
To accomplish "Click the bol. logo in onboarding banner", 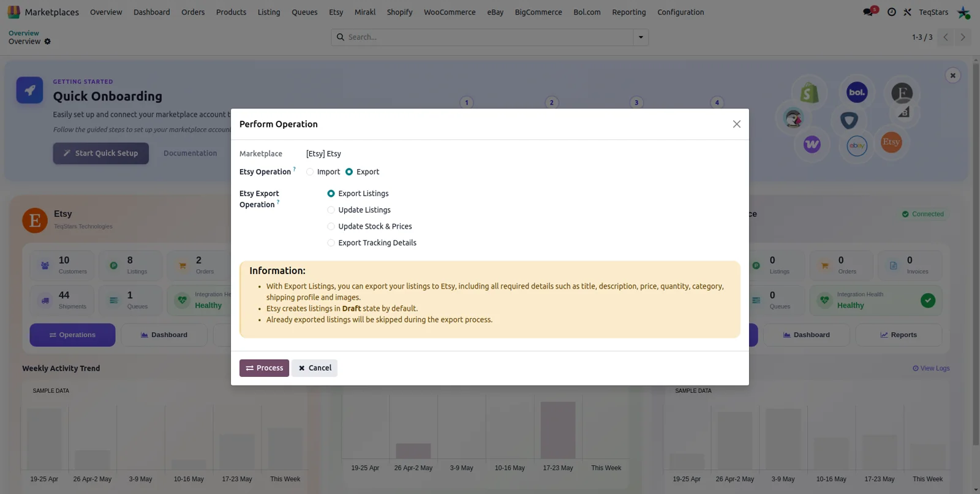I will [857, 93].
